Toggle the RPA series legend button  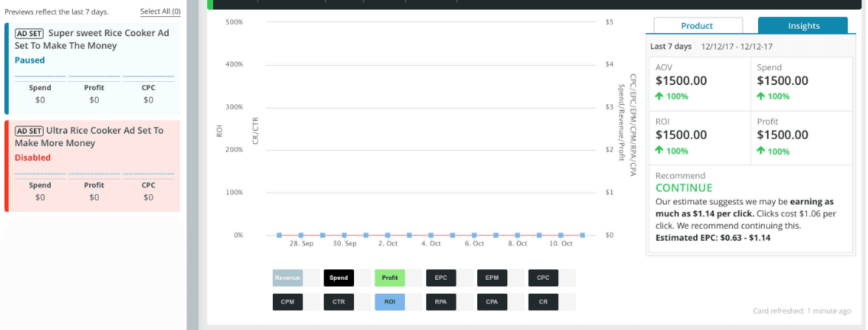point(441,302)
